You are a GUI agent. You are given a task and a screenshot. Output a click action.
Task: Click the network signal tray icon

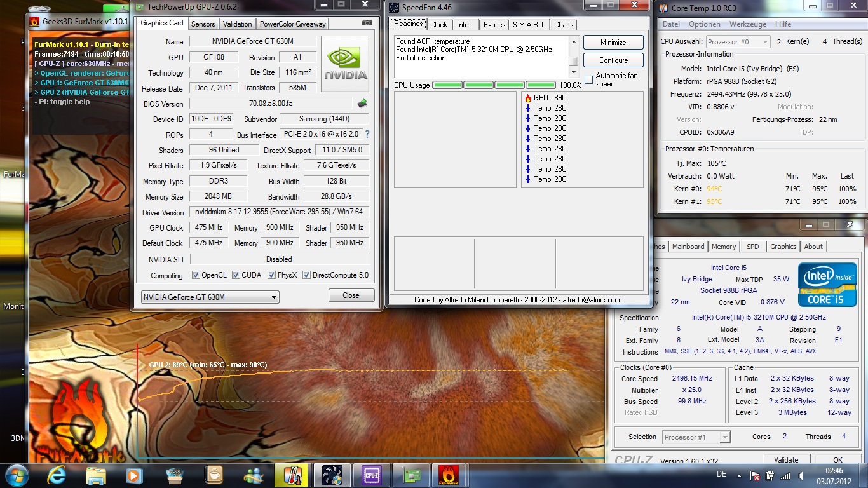[786, 476]
